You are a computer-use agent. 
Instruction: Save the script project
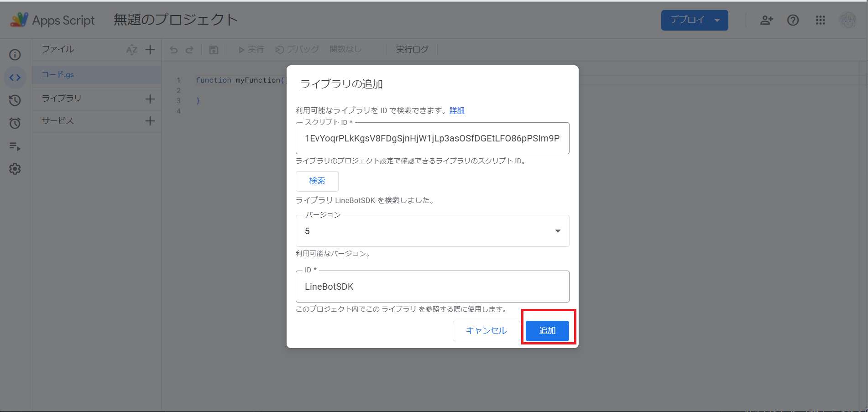(214, 49)
